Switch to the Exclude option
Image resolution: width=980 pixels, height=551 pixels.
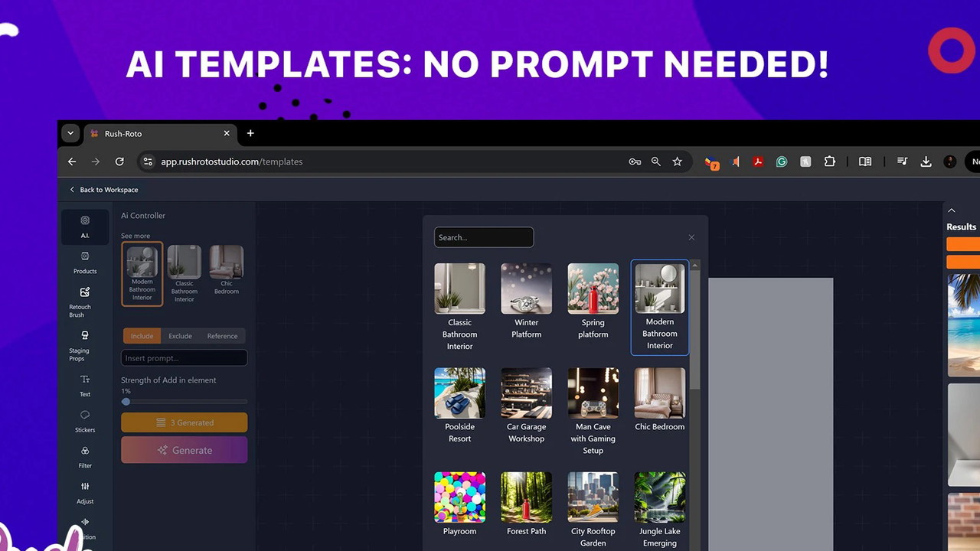pyautogui.click(x=180, y=336)
